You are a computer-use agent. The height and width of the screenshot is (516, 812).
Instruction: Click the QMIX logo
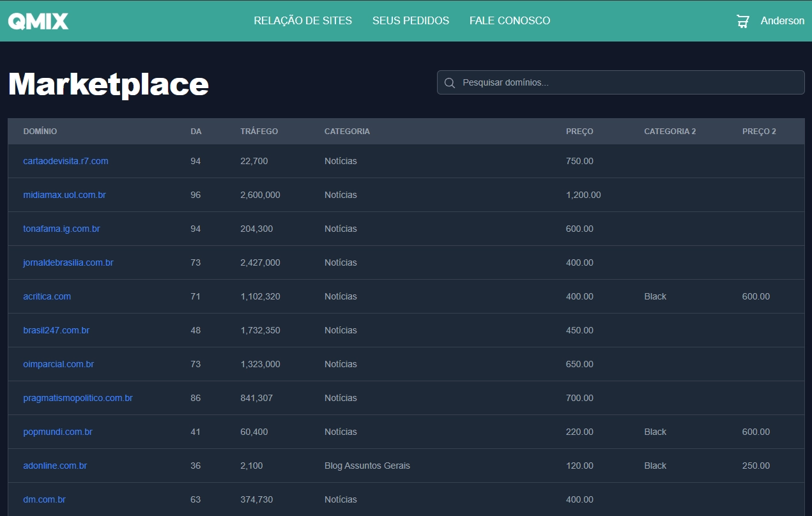tap(38, 21)
